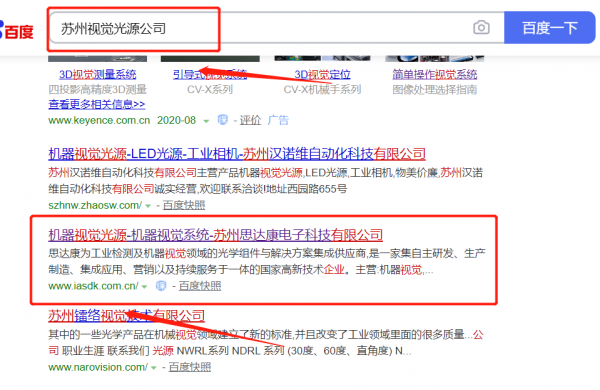Open the 3D视觉测量系统 link
Image resolution: width=600 pixels, height=390 pixels.
point(98,74)
